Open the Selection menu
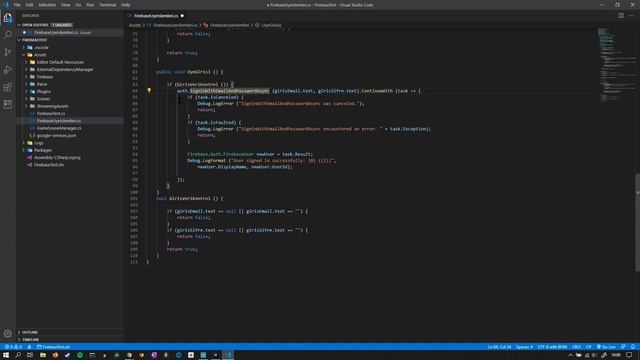 tap(47, 5)
